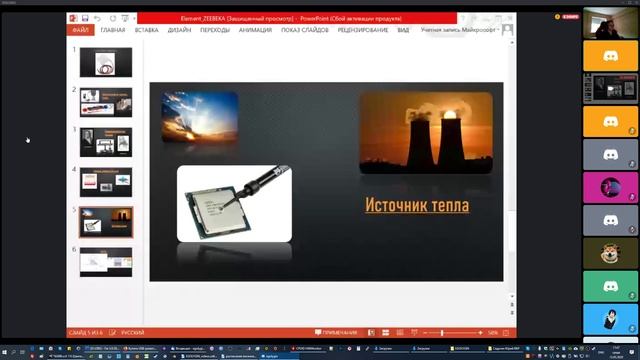
Task: Click the pink participant avatar tile
Action: [x=610, y=187]
